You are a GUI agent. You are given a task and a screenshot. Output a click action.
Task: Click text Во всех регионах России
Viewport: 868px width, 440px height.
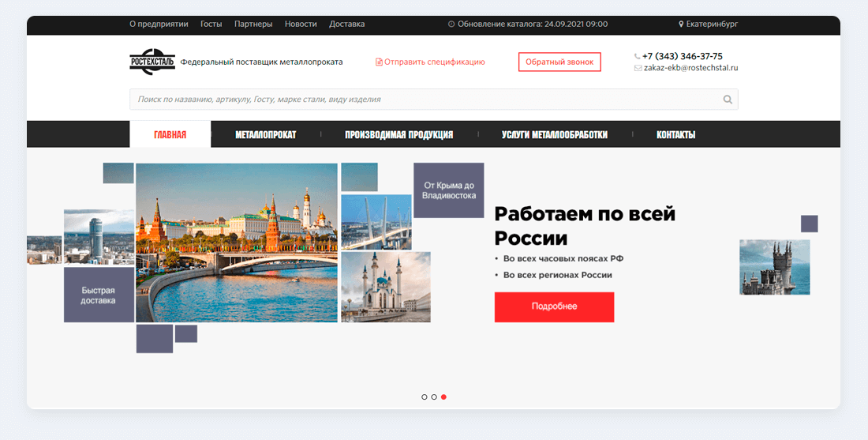pos(557,275)
